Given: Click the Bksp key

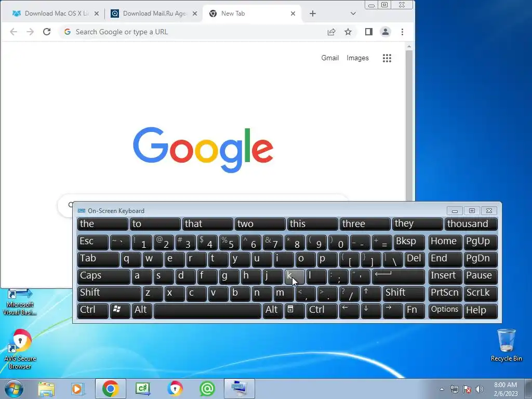Looking at the screenshot, I should 409,242.
